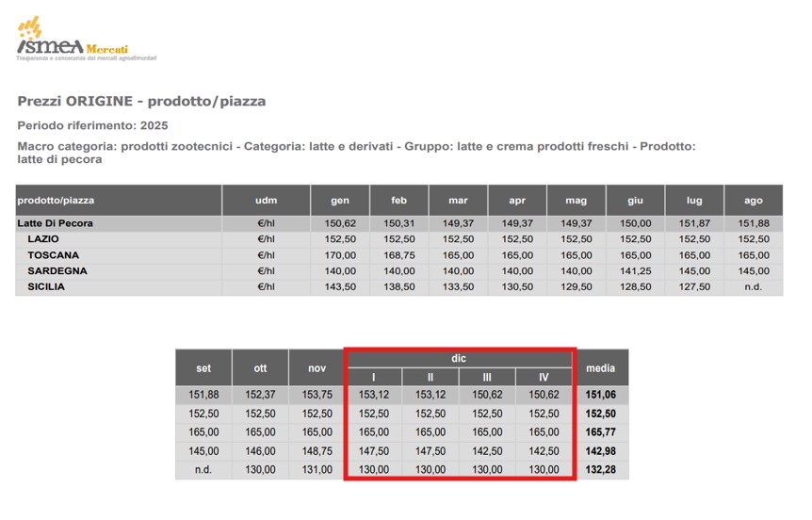Click the set column header
This screenshot has height=520, width=812.
tap(203, 368)
